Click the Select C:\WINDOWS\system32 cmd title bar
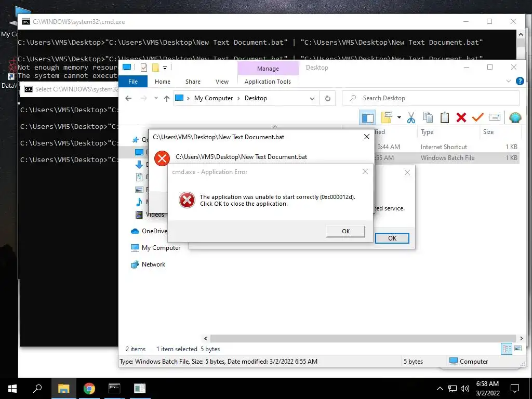Viewport: 532px width, 399px height. click(69, 89)
